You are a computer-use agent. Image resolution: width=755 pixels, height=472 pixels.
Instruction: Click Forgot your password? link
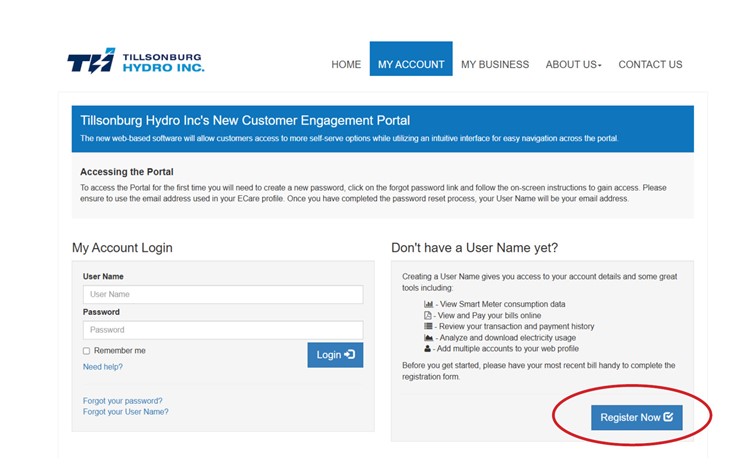[122, 401]
